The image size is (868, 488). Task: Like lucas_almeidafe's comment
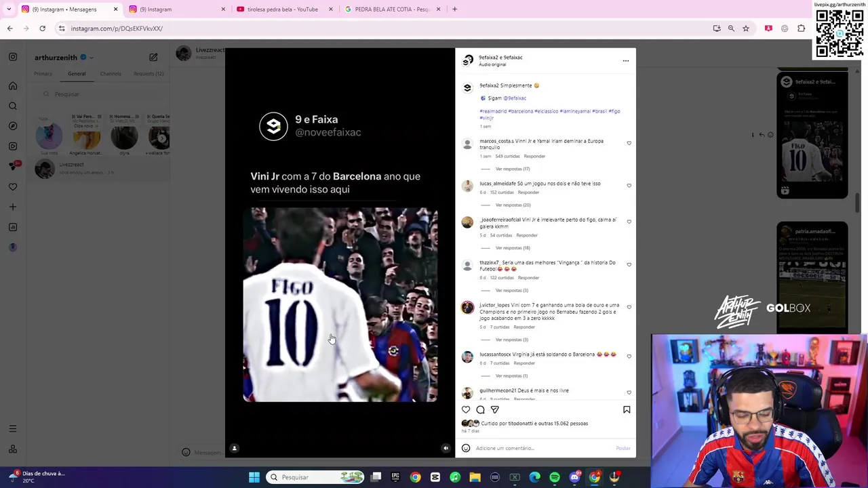pyautogui.click(x=629, y=185)
